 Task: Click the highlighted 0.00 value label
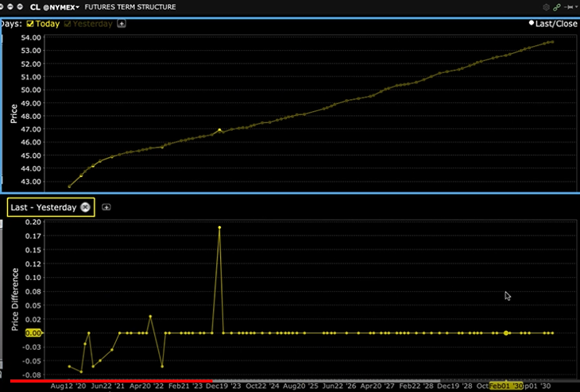33,333
